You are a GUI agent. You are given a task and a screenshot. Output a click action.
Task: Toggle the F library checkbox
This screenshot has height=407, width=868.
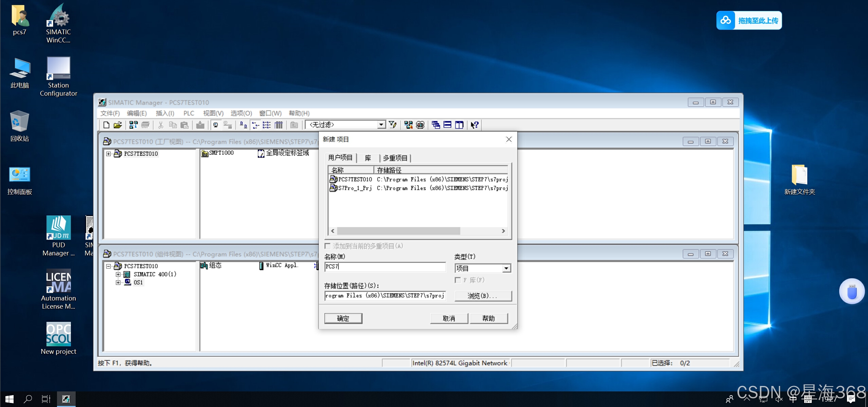click(458, 280)
